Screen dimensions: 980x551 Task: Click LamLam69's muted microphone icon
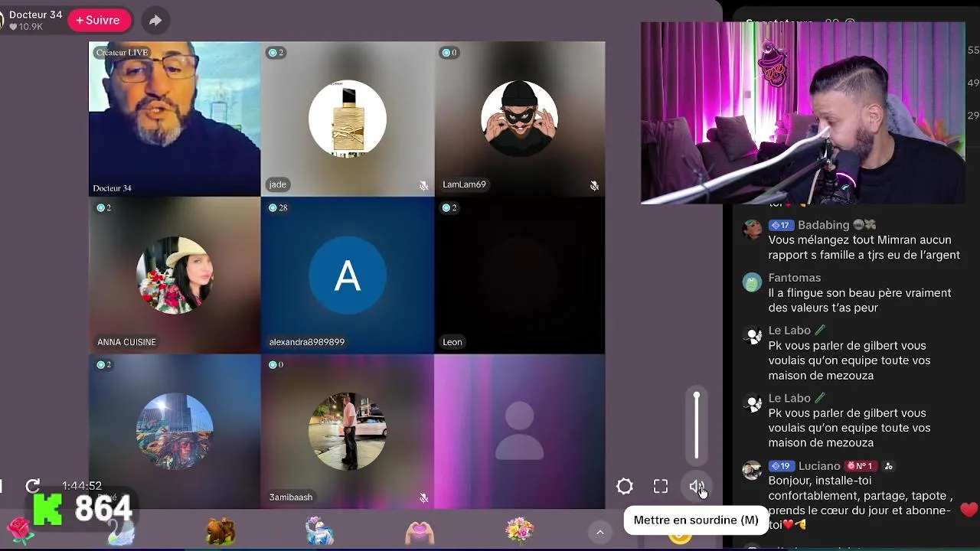pyautogui.click(x=594, y=186)
